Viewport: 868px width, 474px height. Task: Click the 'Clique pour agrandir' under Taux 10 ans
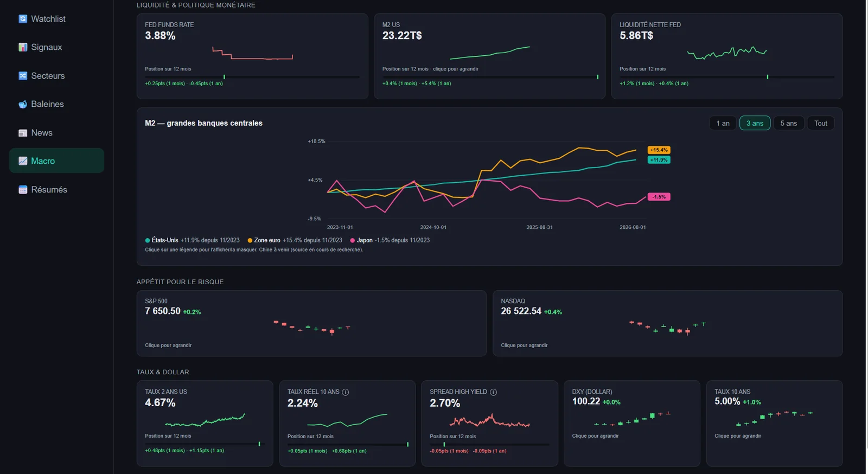pos(738,436)
